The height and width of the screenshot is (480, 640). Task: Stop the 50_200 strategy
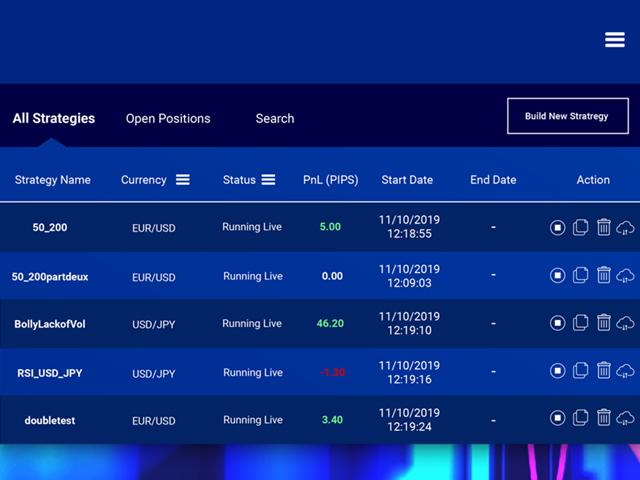(x=558, y=227)
